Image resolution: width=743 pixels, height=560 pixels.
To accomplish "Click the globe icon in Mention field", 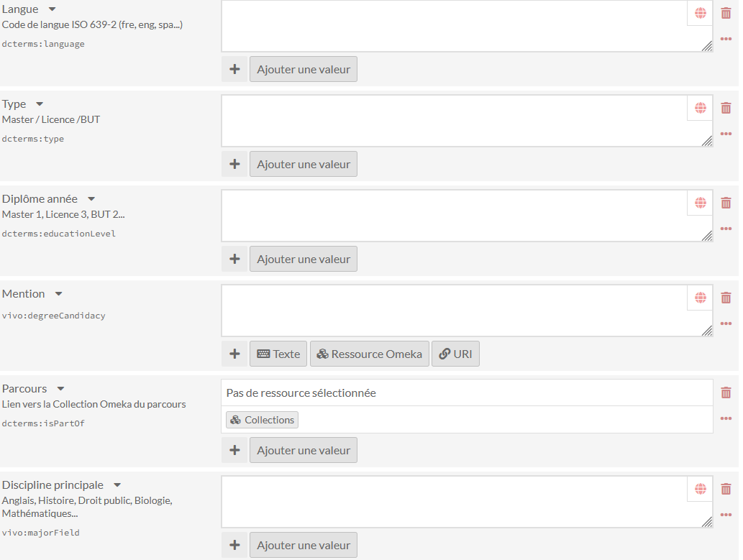I will coord(701,298).
